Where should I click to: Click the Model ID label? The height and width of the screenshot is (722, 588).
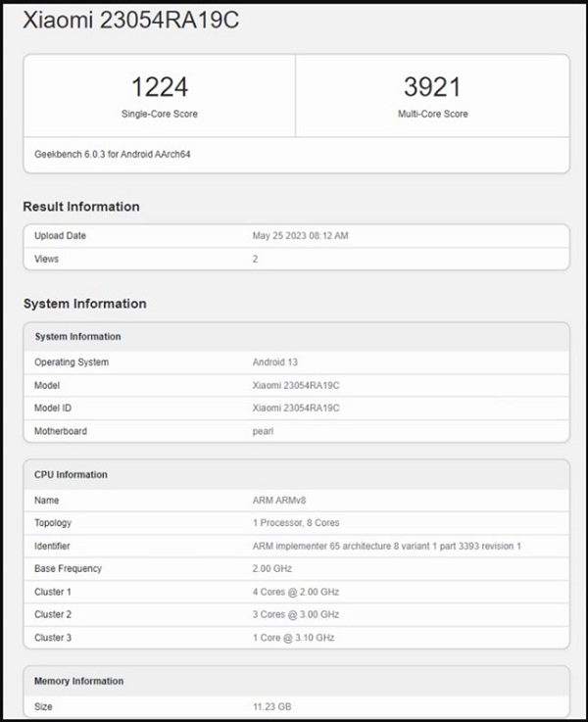[x=53, y=408]
